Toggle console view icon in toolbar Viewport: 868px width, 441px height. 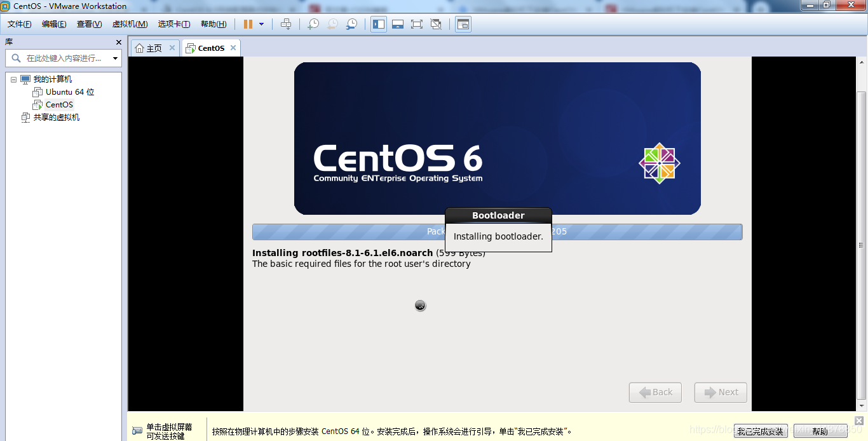pyautogui.click(x=463, y=24)
